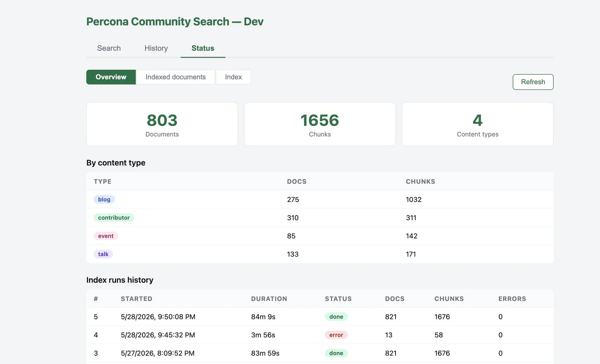This screenshot has height=364, width=600.
Task: Select the Status tab
Action: tap(203, 48)
